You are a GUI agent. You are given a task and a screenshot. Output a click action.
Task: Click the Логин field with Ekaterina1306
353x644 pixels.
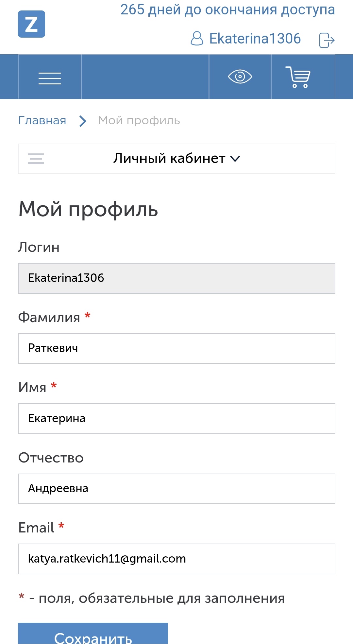click(176, 278)
